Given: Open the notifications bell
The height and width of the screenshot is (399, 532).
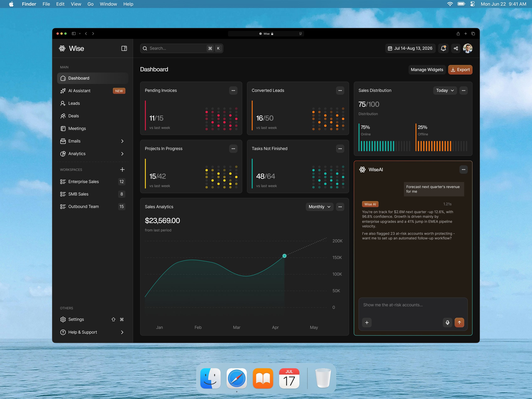Looking at the screenshot, I should tap(443, 48).
